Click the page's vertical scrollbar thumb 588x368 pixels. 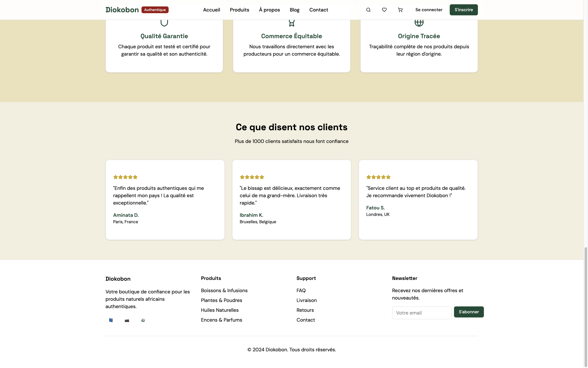click(x=586, y=307)
